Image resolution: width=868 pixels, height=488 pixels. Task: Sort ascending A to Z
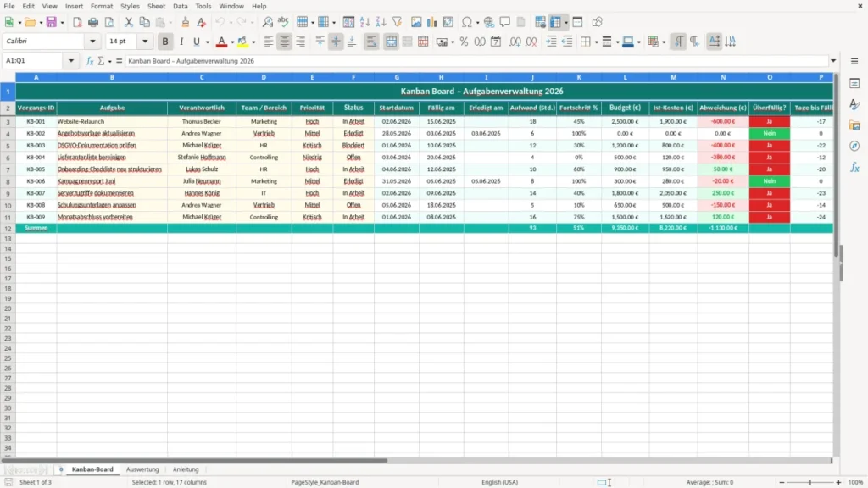click(364, 22)
